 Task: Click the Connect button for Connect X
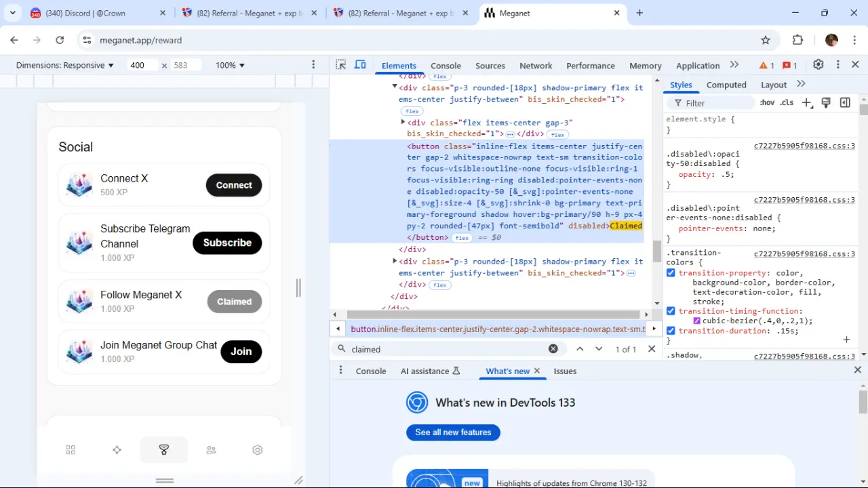(234, 185)
